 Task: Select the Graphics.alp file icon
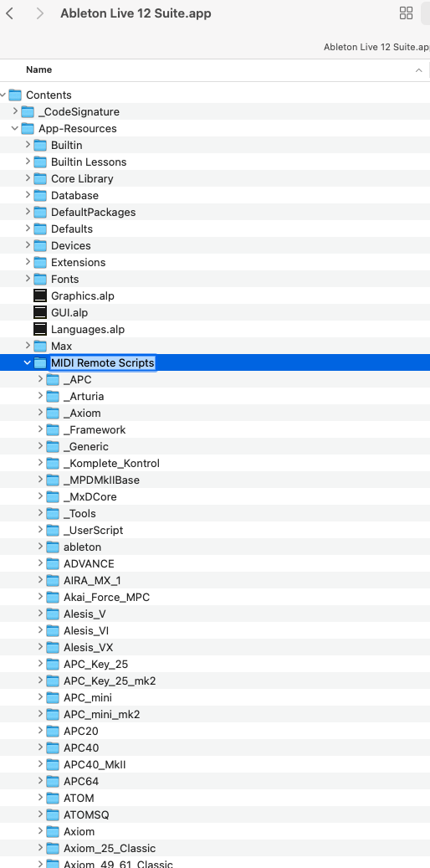click(40, 295)
